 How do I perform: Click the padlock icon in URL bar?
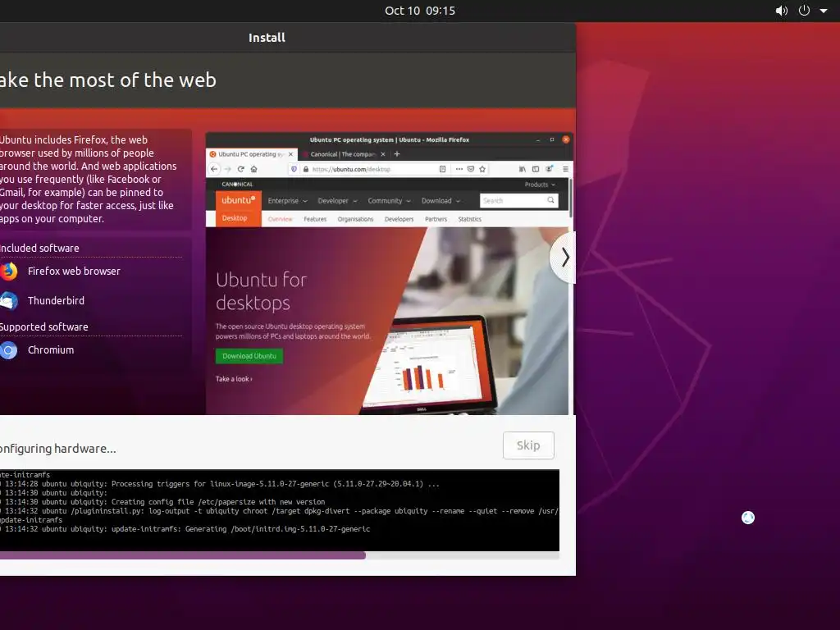click(x=305, y=169)
